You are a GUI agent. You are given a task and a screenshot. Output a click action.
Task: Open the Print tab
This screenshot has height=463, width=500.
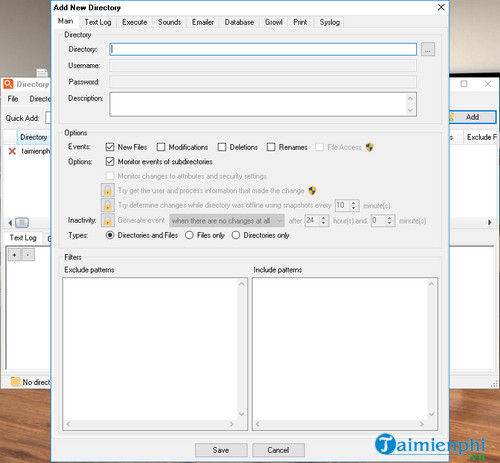click(300, 22)
